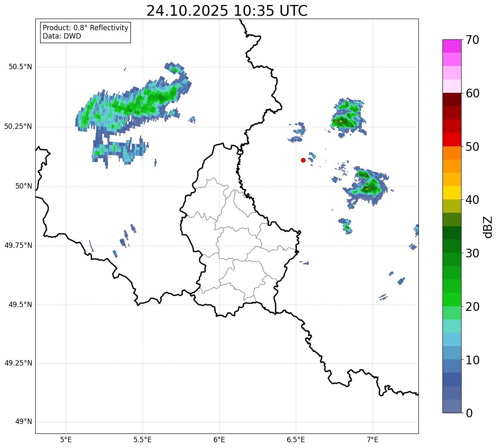Click the 6.5°E longitude label

tap(296, 439)
